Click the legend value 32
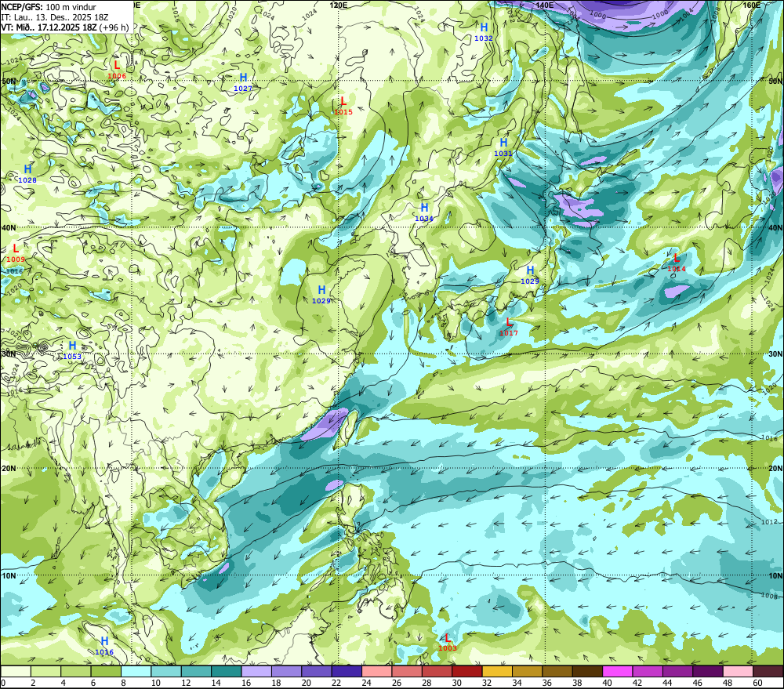 487,683
